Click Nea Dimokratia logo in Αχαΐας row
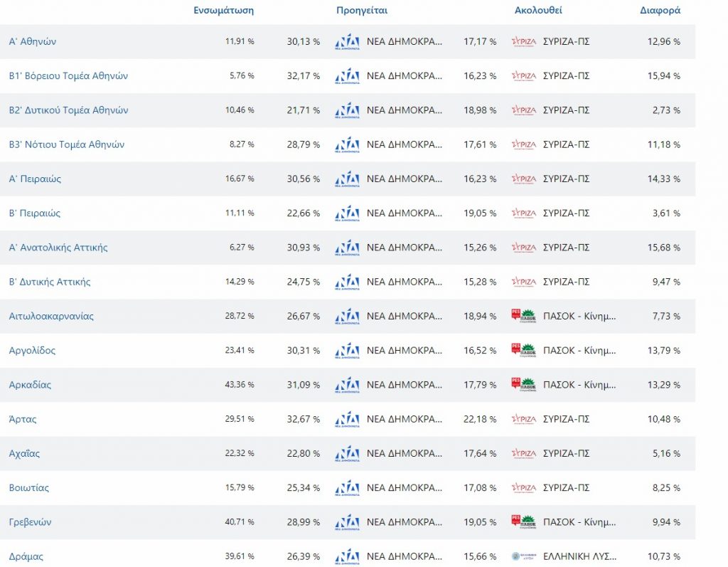 pos(346,453)
